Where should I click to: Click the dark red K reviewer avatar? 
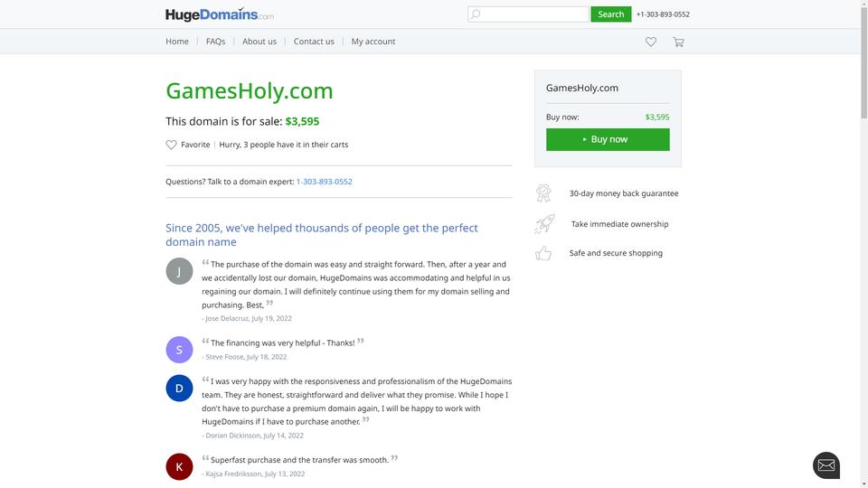pyautogui.click(x=179, y=467)
